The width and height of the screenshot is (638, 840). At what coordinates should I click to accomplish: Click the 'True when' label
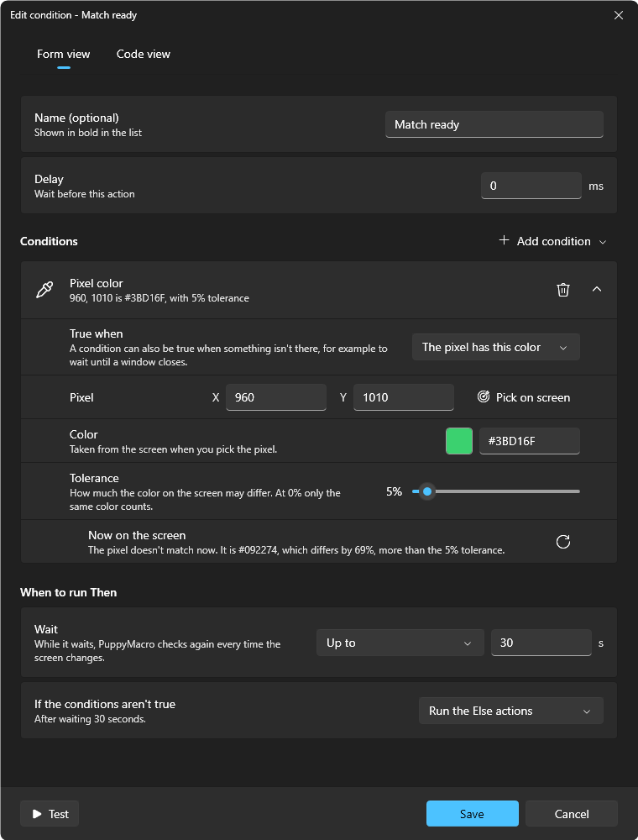(97, 333)
